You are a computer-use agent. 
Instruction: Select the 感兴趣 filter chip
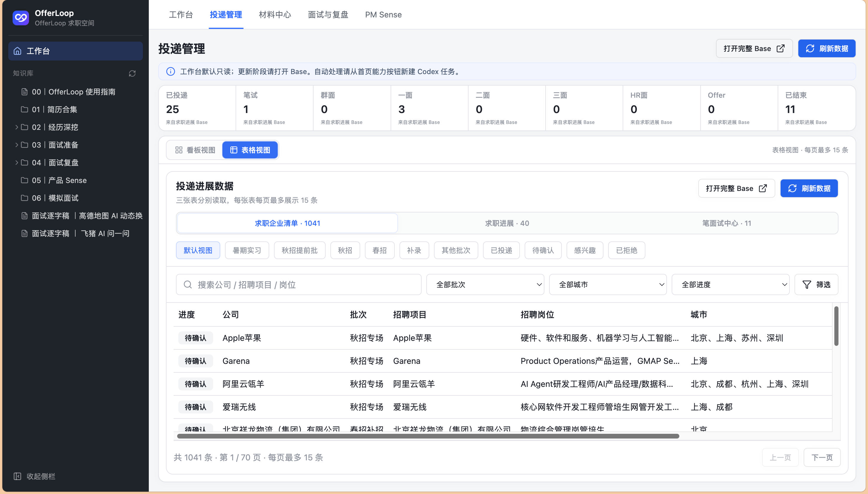[x=585, y=250]
